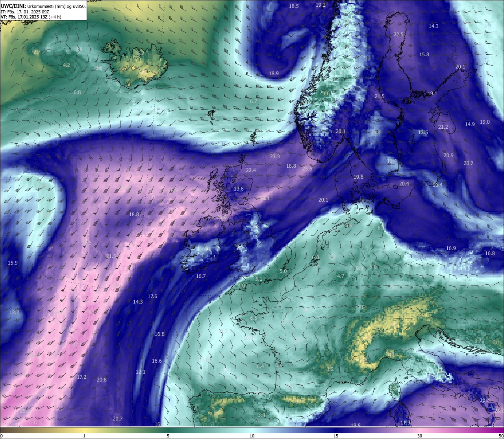The image size is (504, 439).
Task: Click the 20.8 value label
Action: (x=102, y=380)
